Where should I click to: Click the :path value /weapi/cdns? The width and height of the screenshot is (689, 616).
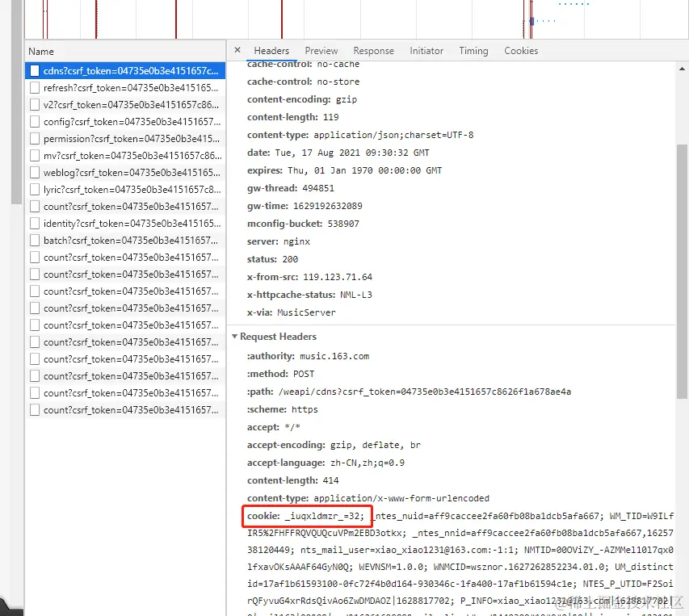pos(425,392)
